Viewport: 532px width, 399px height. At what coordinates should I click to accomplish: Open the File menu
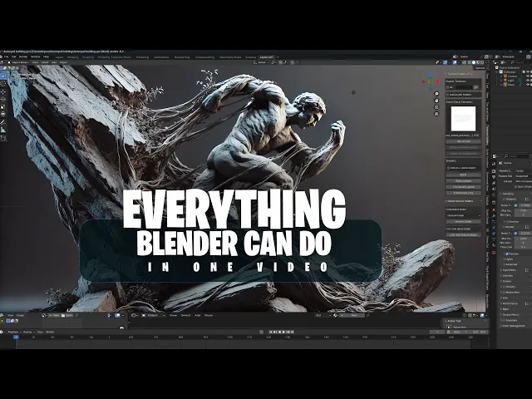tap(6, 57)
